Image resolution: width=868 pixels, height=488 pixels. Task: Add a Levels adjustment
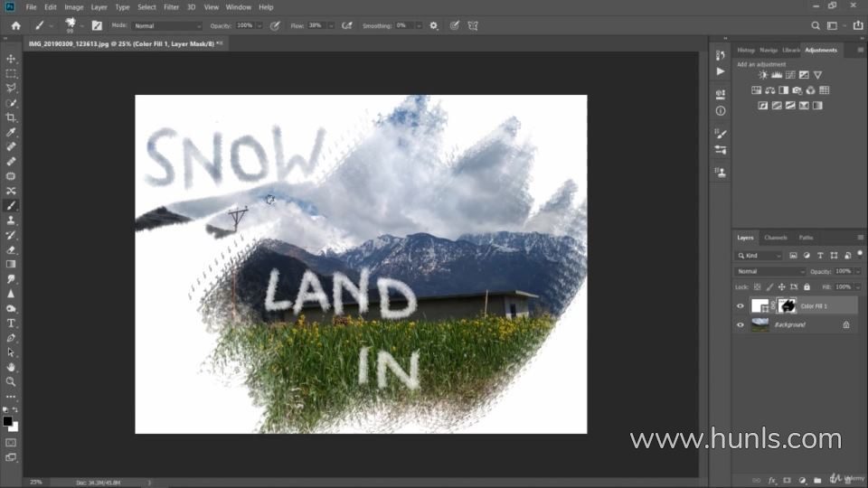[x=777, y=75]
